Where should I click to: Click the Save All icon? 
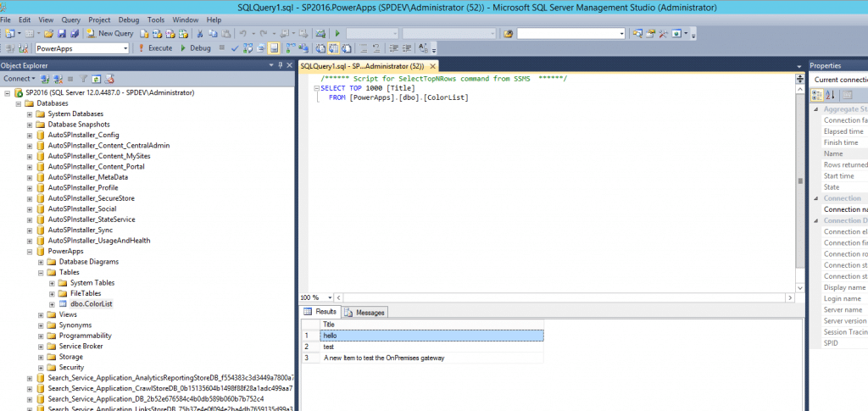tap(75, 33)
